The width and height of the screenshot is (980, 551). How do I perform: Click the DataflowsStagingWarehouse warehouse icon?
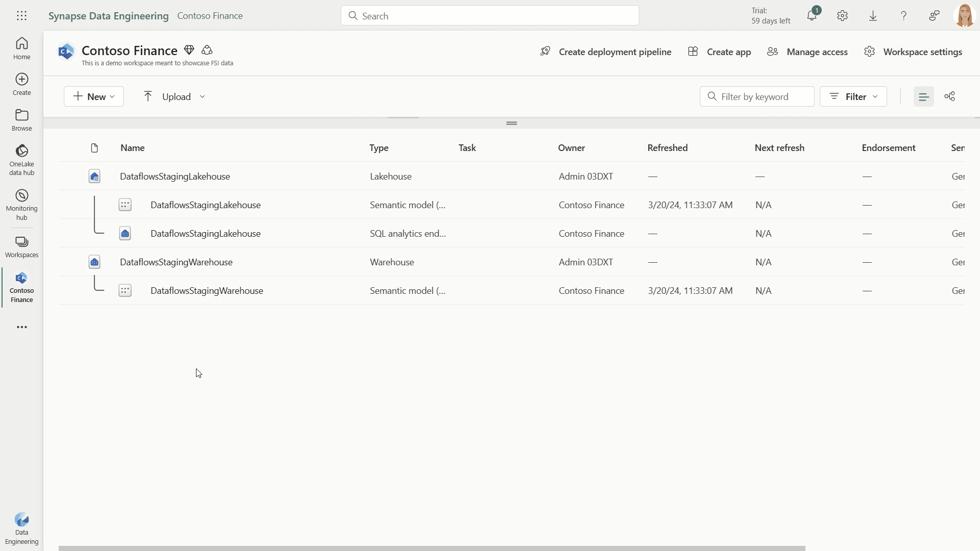(x=94, y=262)
